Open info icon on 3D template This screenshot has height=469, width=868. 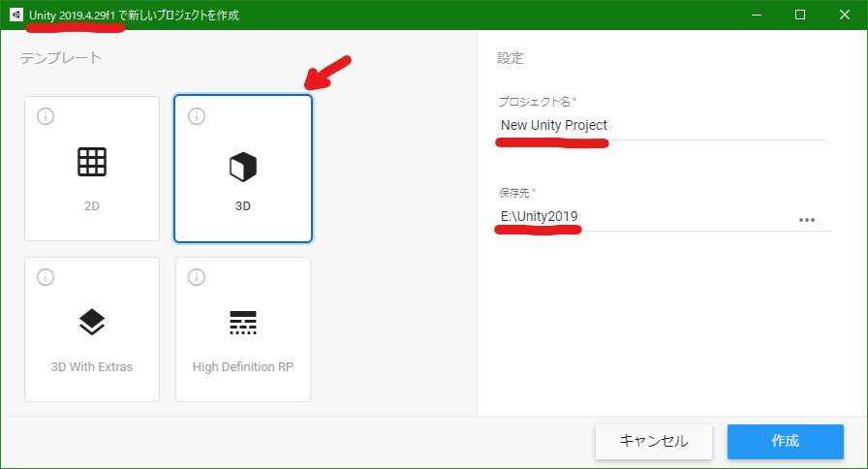tap(197, 116)
